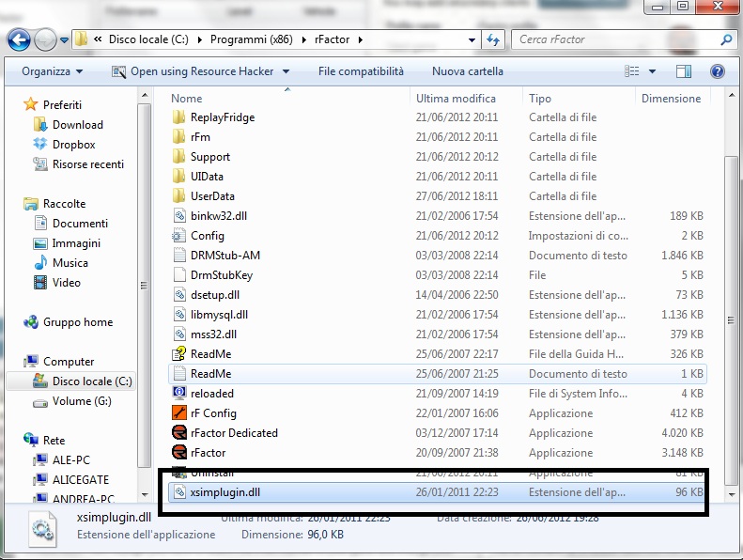Select rFactor Dedicated application icon
This screenshot has width=743, height=560.
[179, 433]
